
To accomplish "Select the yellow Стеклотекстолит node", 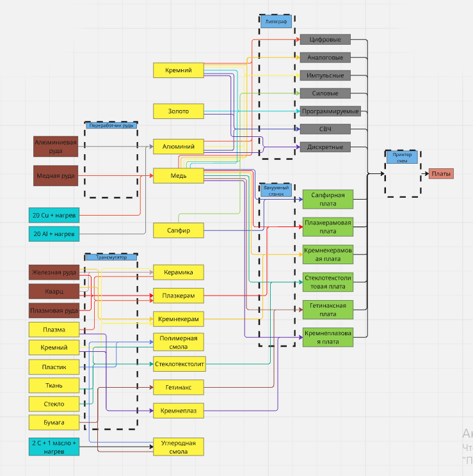I will (x=179, y=364).
